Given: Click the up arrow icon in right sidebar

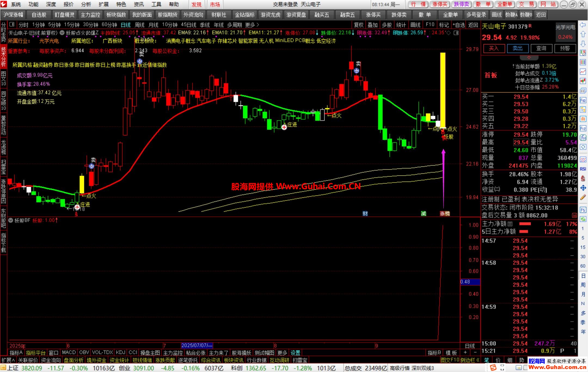Looking at the screenshot, I should pyautogui.click(x=583, y=34).
